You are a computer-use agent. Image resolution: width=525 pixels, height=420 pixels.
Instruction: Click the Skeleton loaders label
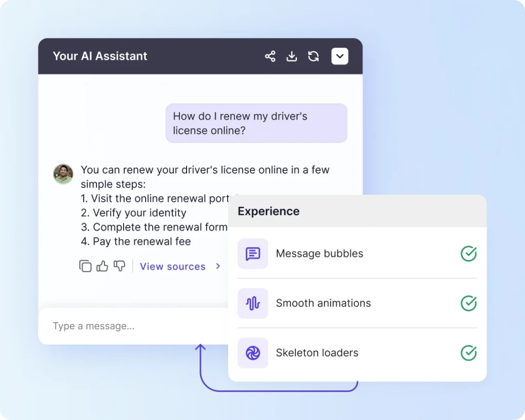pos(317,353)
